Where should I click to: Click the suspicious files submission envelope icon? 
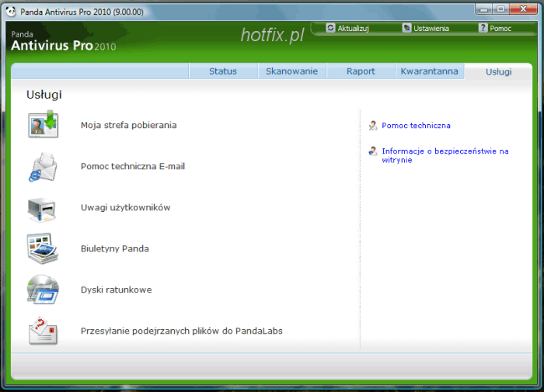pyautogui.click(x=44, y=331)
